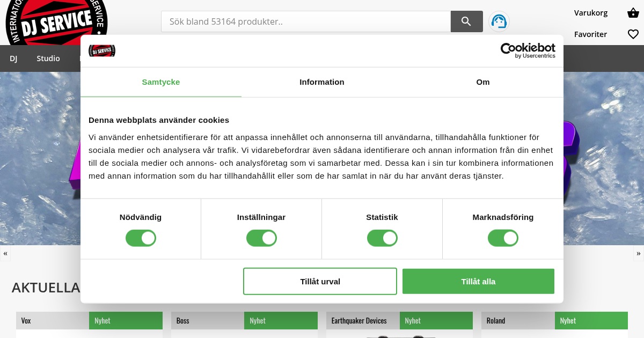This screenshot has width=644, height=338.
Task: Switch off the Marknadsföring cookies
Action: tap(503, 238)
